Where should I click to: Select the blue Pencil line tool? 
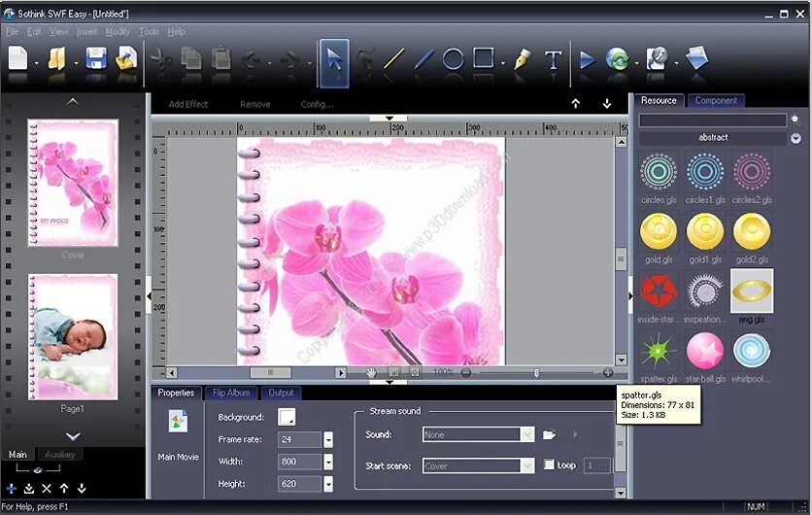423,59
